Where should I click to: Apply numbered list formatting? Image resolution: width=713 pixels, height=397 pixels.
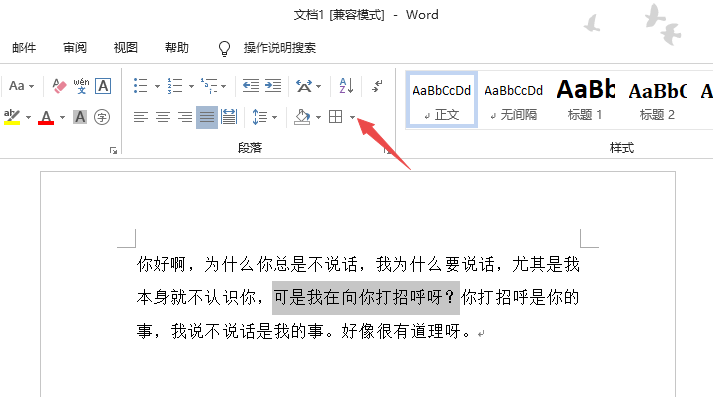coord(175,86)
